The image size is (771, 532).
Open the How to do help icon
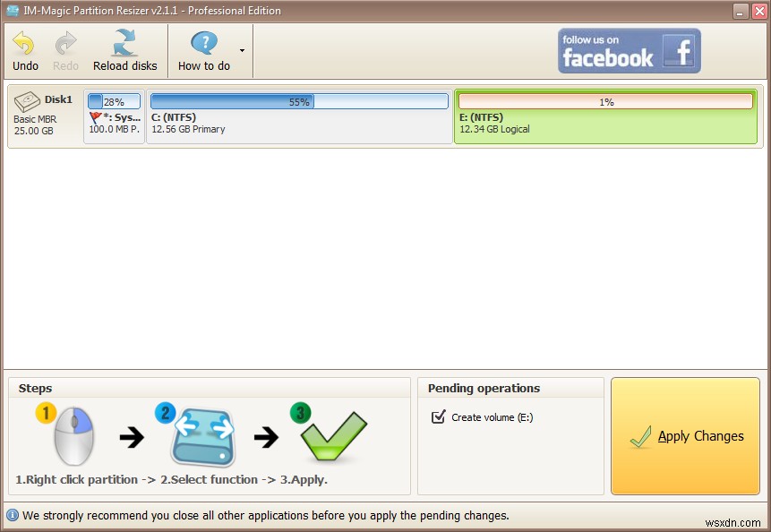click(204, 40)
